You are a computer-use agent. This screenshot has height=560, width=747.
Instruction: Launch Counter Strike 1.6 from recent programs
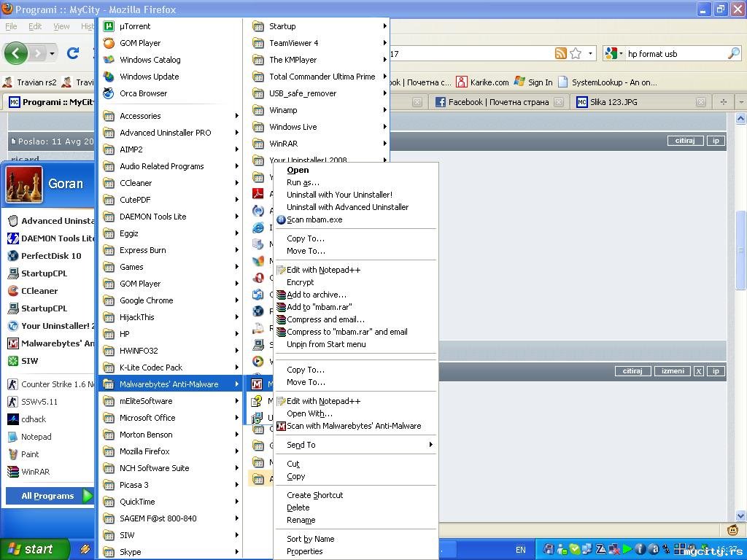click(x=50, y=384)
